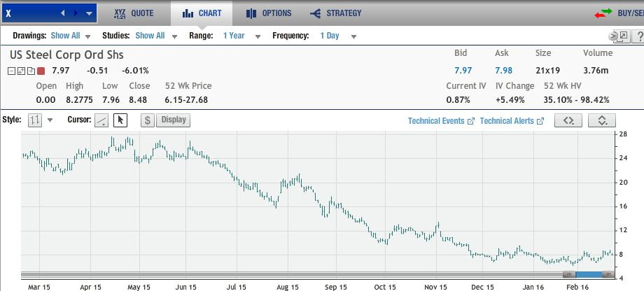Select the line drawing cursor tool
This screenshot has width=644, height=291.
point(102,120)
